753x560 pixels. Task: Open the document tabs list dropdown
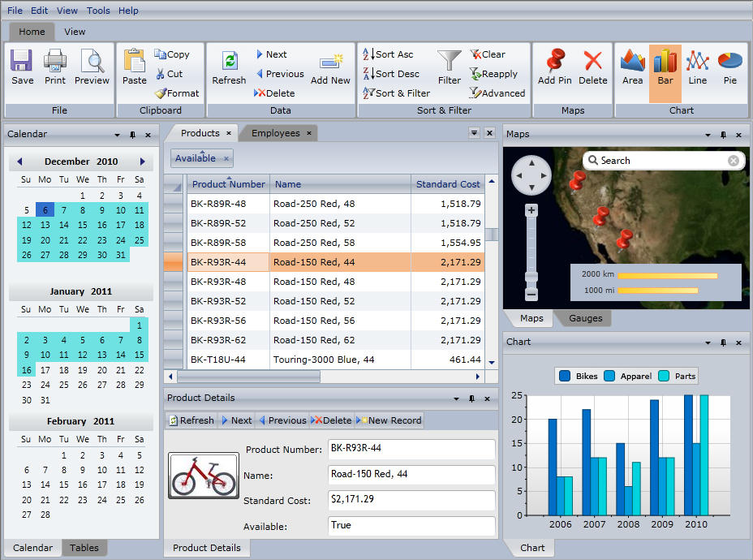(474, 133)
